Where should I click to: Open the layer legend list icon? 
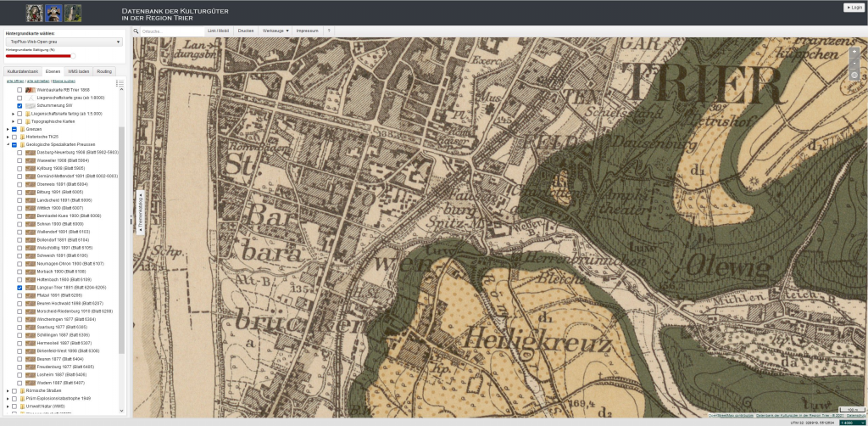pos(120,84)
